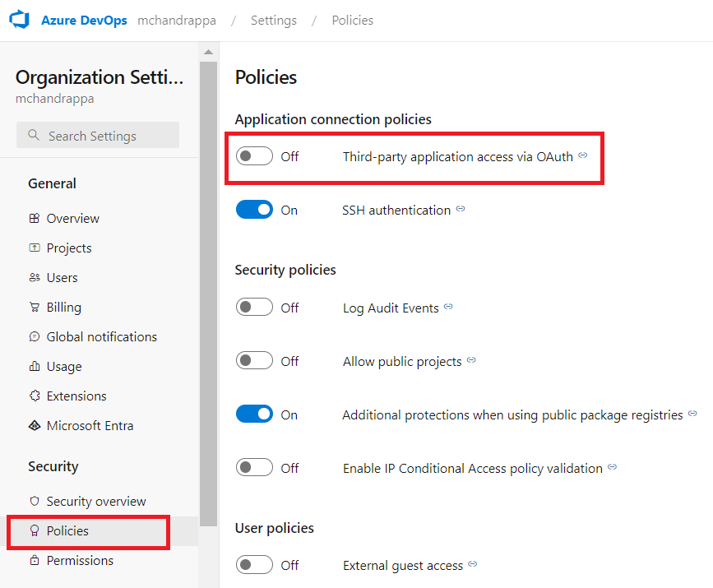Select Policies in the sidebar
Image resolution: width=713 pixels, height=588 pixels.
[67, 530]
